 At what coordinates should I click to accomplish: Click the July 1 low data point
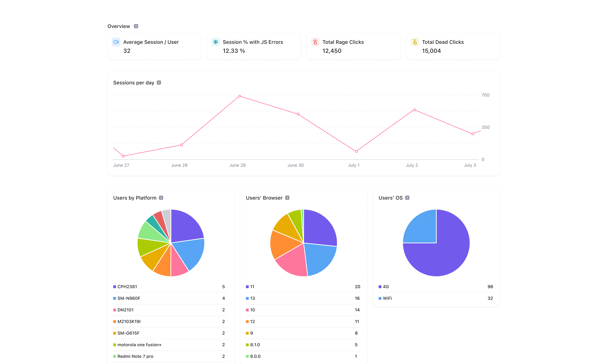click(357, 152)
